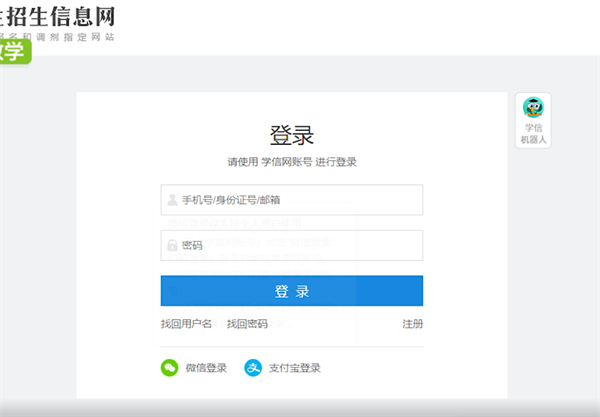This screenshot has width=600, height=417.
Task: Choose the 支付宝登录 text link
Action: click(x=297, y=368)
